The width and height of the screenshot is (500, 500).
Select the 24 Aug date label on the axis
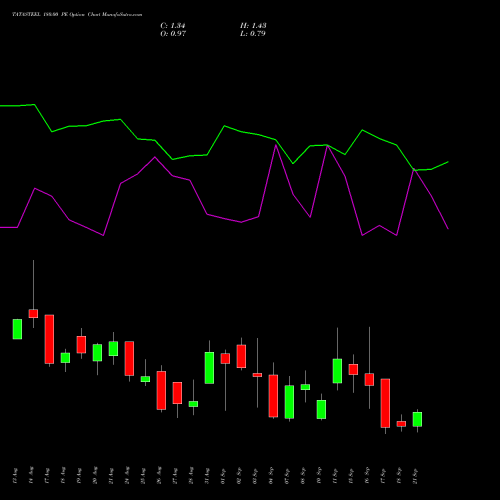(x=127, y=475)
